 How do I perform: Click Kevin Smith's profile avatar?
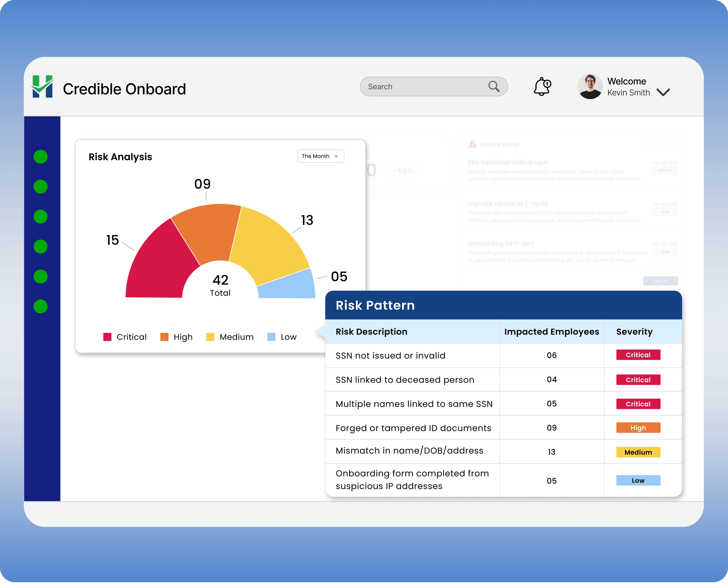pos(590,87)
